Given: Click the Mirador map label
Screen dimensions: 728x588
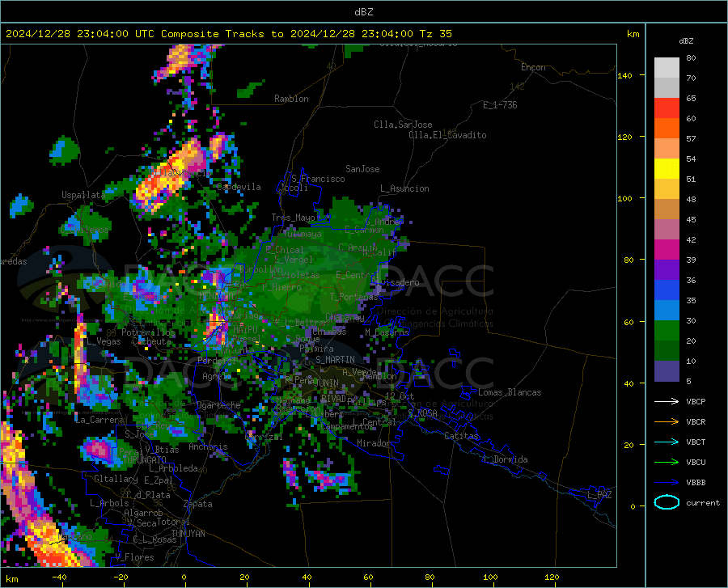Looking at the screenshot, I should tap(373, 443).
